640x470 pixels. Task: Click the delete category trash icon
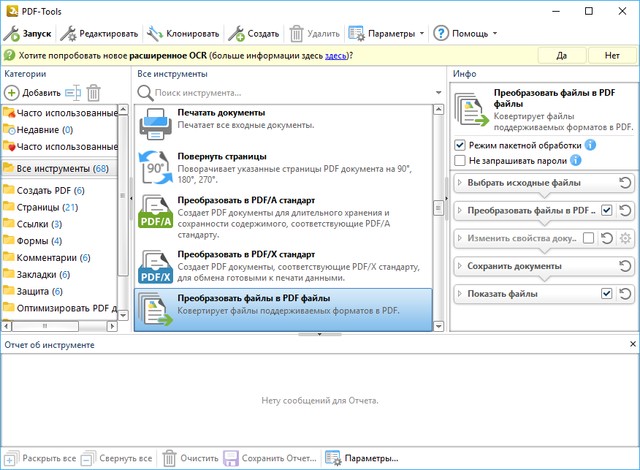(94, 92)
